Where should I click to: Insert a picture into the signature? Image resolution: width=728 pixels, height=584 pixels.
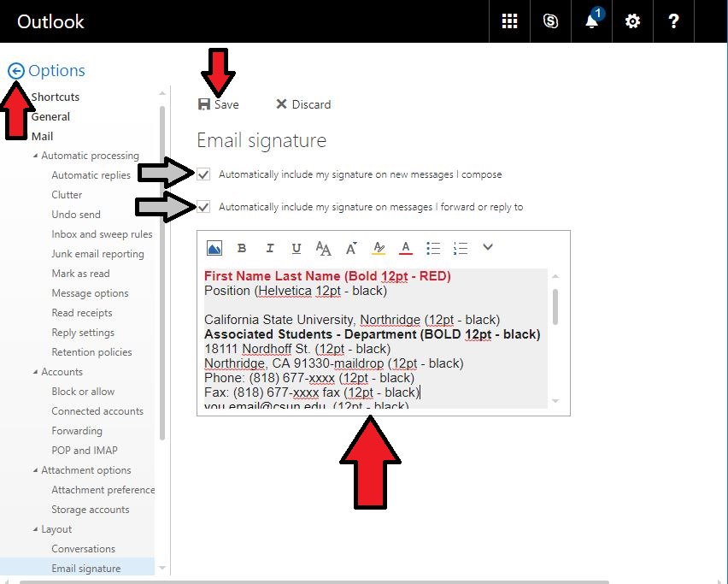click(x=214, y=248)
